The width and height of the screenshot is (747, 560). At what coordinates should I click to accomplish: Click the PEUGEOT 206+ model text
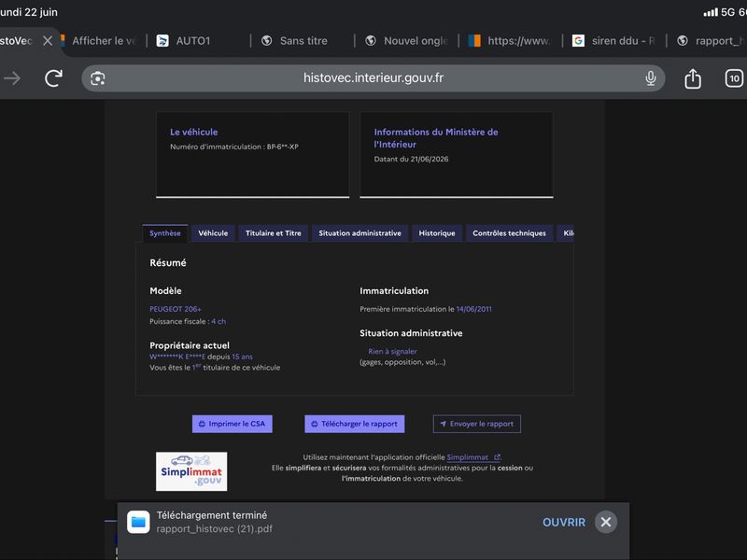[x=176, y=309]
